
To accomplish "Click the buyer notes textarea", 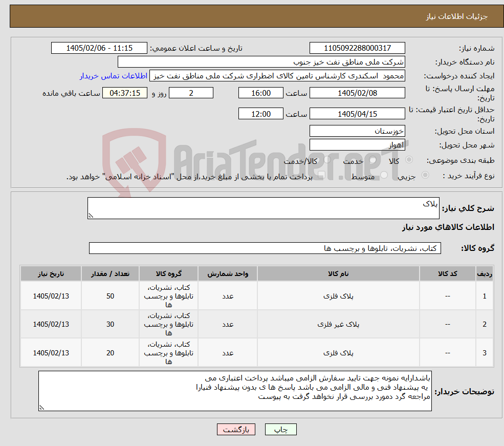I will point(235,391).
